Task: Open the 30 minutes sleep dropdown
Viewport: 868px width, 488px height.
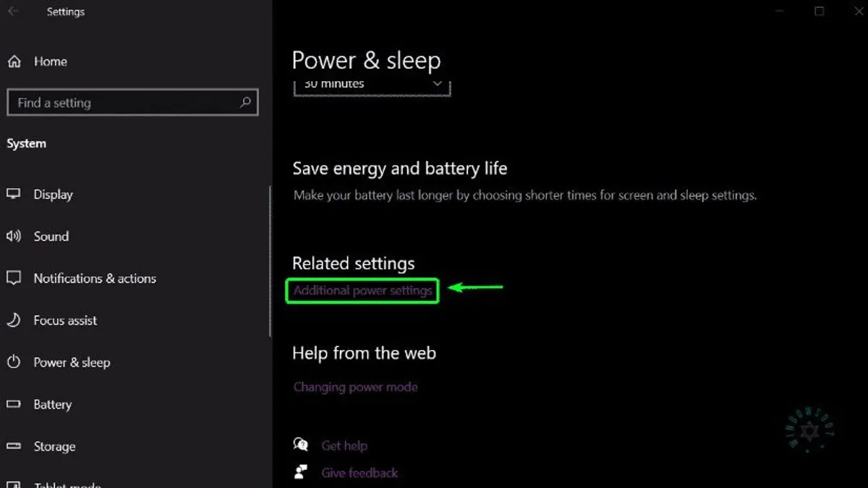Action: [x=372, y=85]
